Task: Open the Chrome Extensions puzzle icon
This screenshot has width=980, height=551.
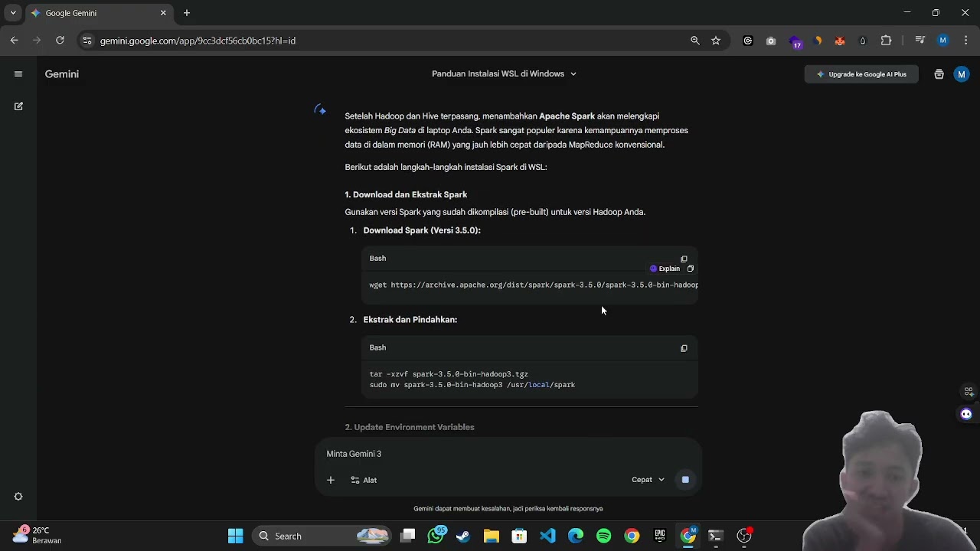Action: (886, 41)
